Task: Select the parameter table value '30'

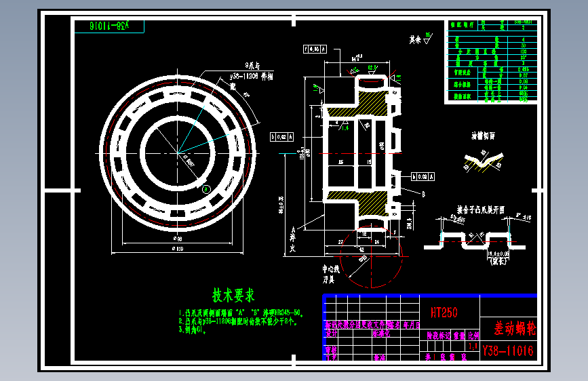Action: pyautogui.click(x=523, y=45)
